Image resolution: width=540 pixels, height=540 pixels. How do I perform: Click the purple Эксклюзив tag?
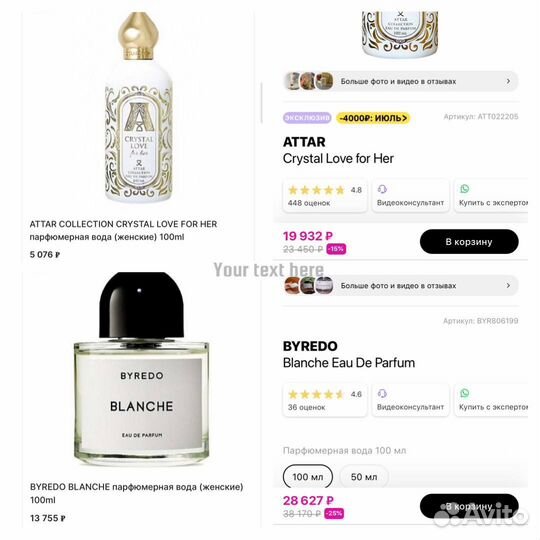tap(307, 118)
